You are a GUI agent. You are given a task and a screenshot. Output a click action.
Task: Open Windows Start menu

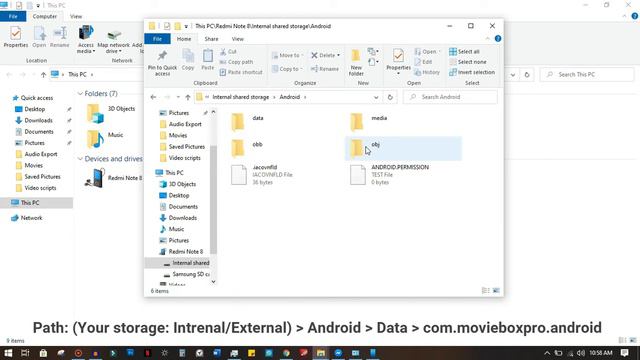tap(8, 353)
